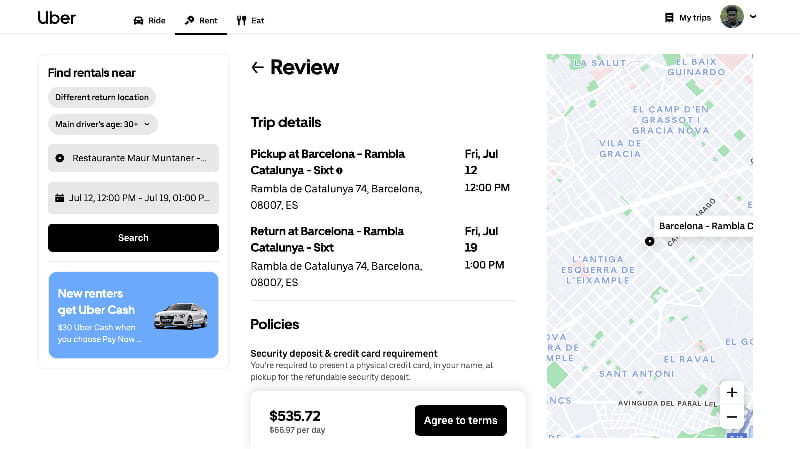Click the location dot icon in pickup field
The height and width of the screenshot is (449, 800).
pyautogui.click(x=60, y=158)
